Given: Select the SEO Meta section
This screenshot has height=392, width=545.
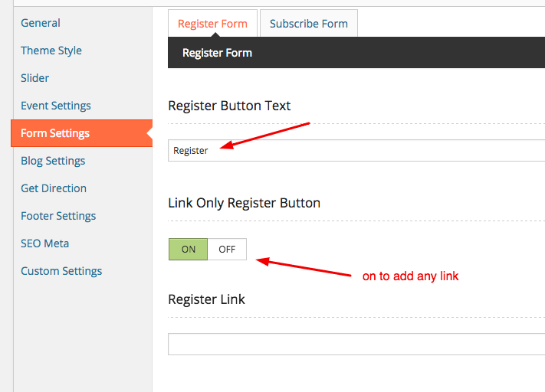Looking at the screenshot, I should click(x=45, y=243).
